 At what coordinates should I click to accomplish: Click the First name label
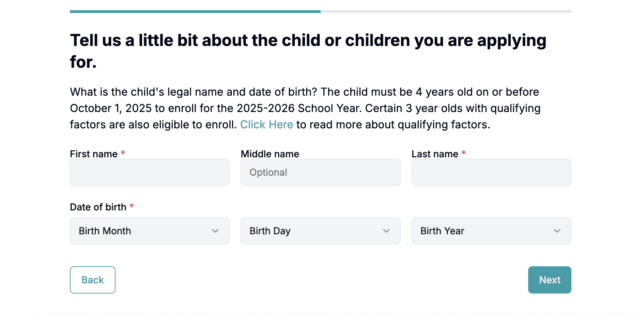94,154
